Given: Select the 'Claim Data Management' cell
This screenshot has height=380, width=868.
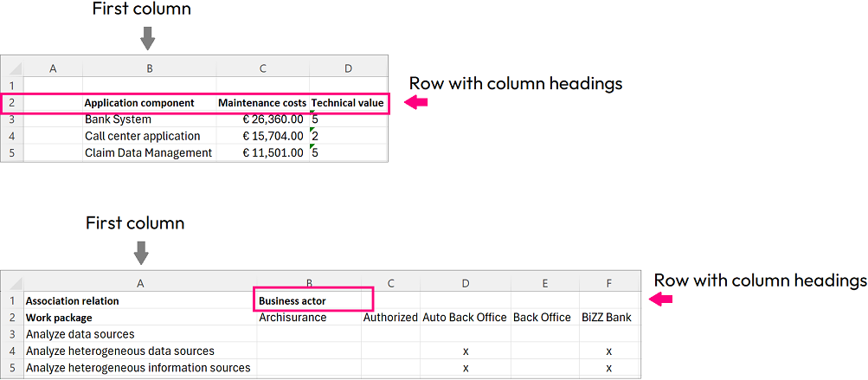Looking at the screenshot, I should (x=149, y=152).
